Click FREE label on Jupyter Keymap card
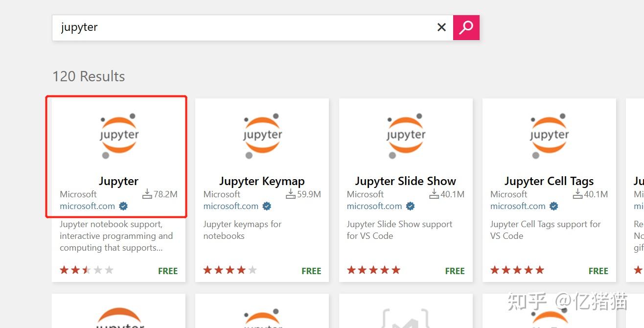The width and height of the screenshot is (644, 328). [x=311, y=271]
